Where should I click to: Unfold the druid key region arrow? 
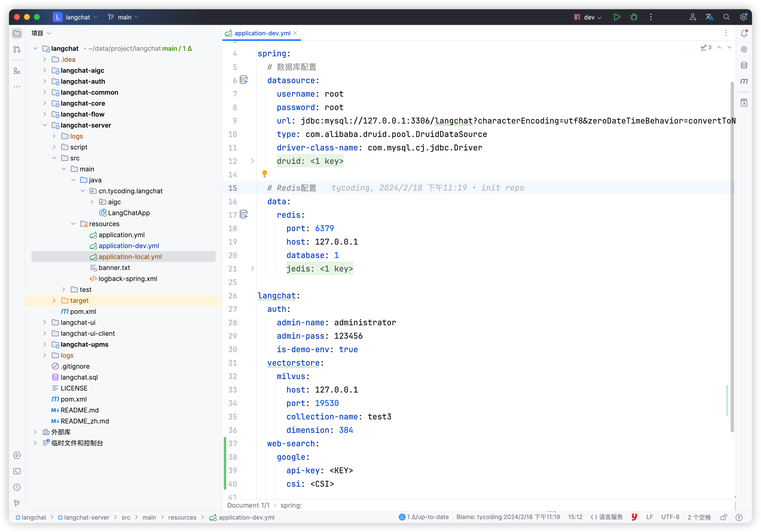pos(253,161)
